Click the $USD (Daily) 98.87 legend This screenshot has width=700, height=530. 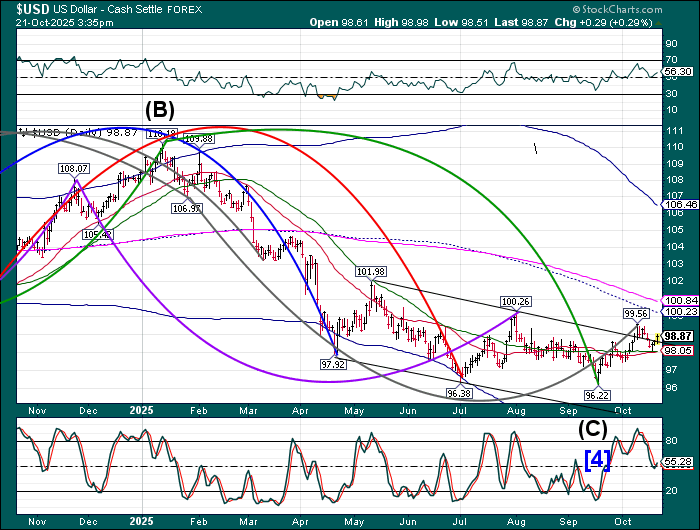point(70,132)
